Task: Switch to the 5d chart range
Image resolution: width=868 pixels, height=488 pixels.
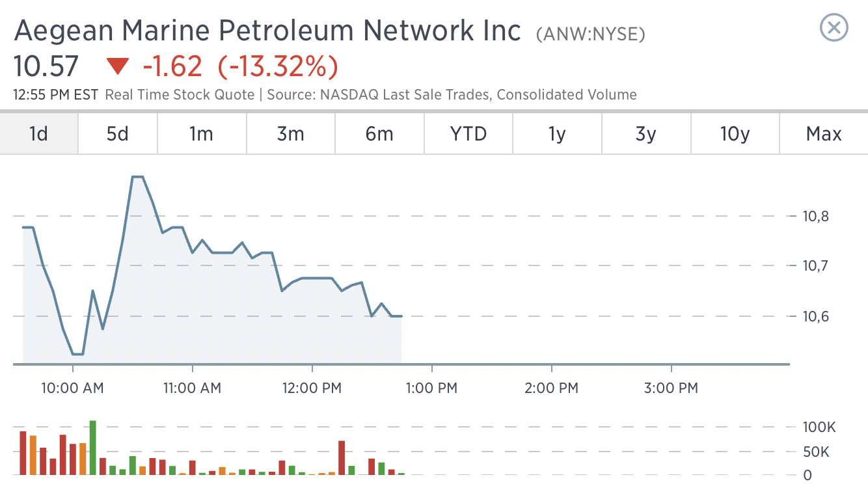Action: 118,133
